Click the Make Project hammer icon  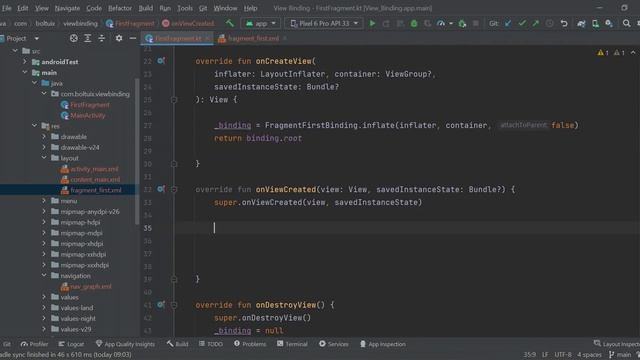[230, 23]
